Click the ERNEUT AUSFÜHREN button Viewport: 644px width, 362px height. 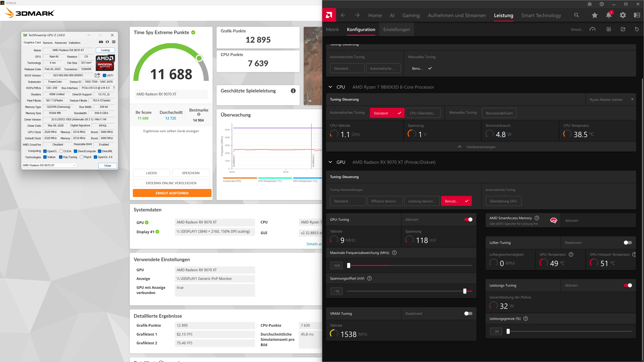pos(172,193)
